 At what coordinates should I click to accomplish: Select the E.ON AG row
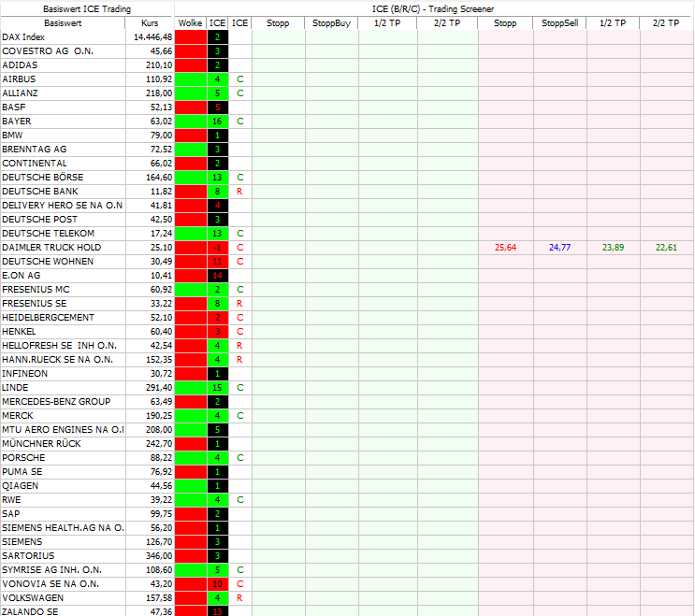tap(22, 276)
